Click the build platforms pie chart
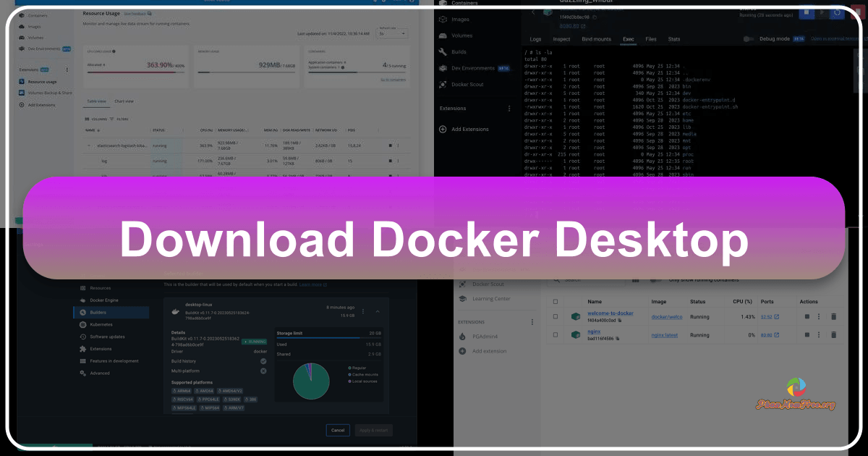 click(311, 381)
